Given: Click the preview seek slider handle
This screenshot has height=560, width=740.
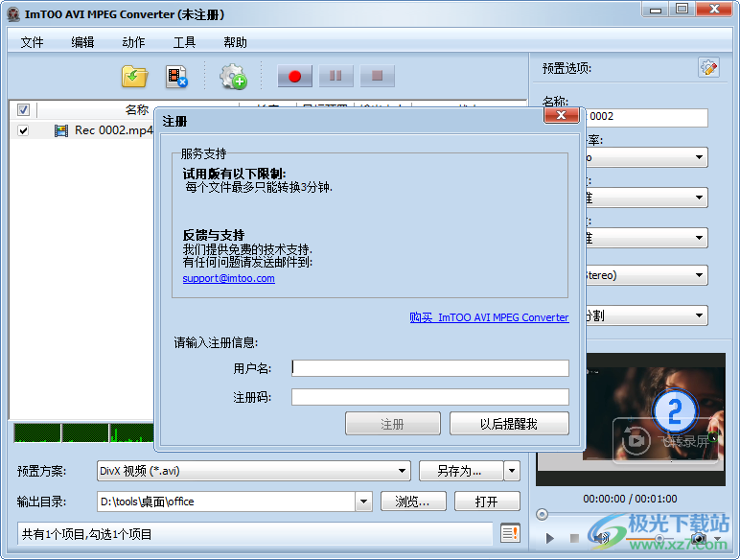Looking at the screenshot, I should click(542, 514).
